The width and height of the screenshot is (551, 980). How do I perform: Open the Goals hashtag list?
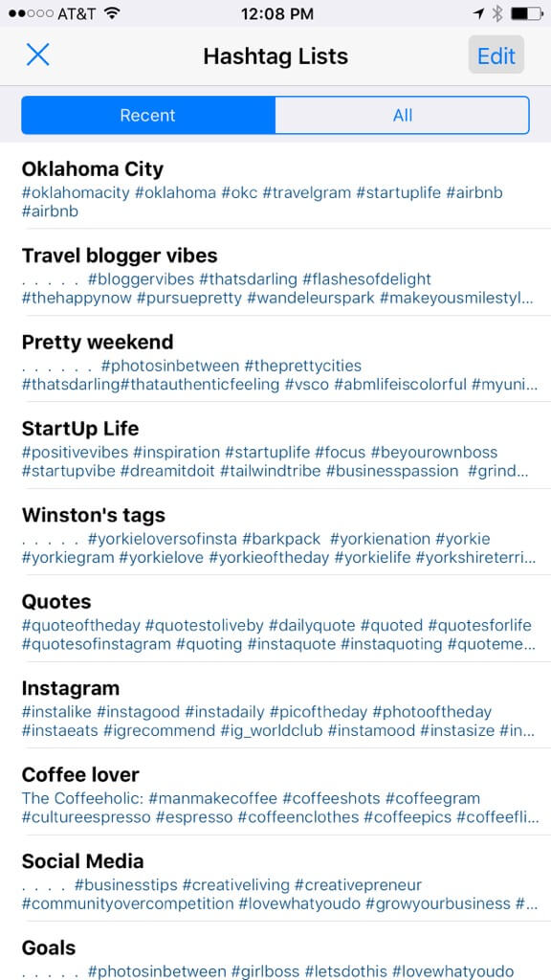point(275,950)
